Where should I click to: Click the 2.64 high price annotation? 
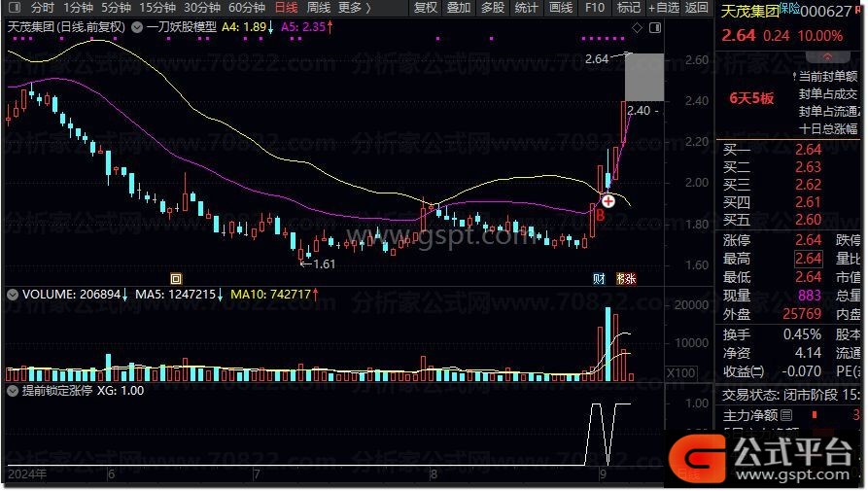597,58
